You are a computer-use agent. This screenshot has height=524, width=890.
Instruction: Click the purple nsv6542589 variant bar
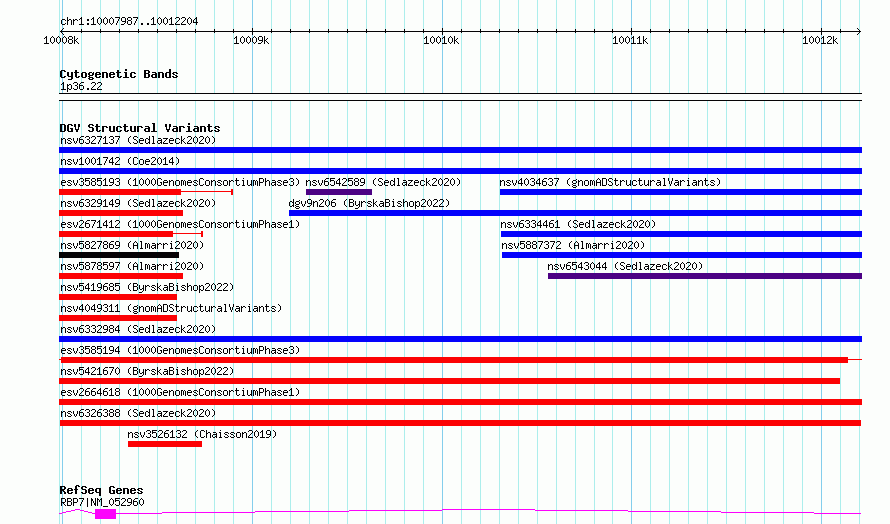coord(339,192)
